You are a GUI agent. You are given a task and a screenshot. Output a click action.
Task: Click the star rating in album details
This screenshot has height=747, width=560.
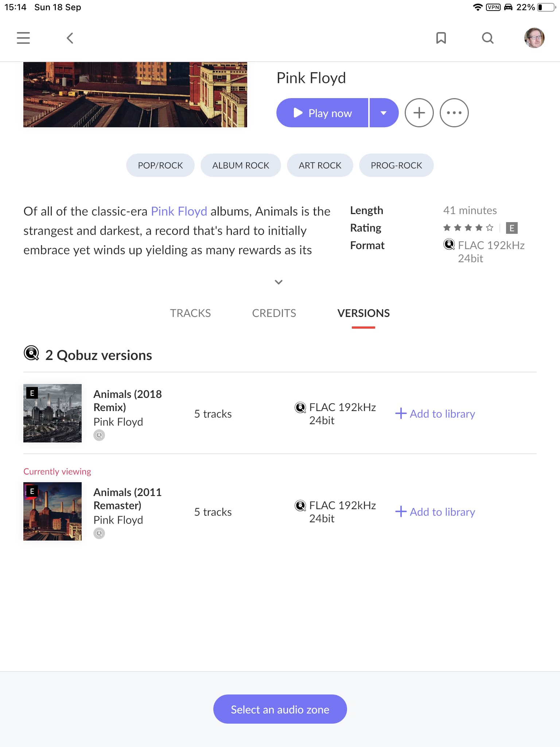[x=468, y=228]
